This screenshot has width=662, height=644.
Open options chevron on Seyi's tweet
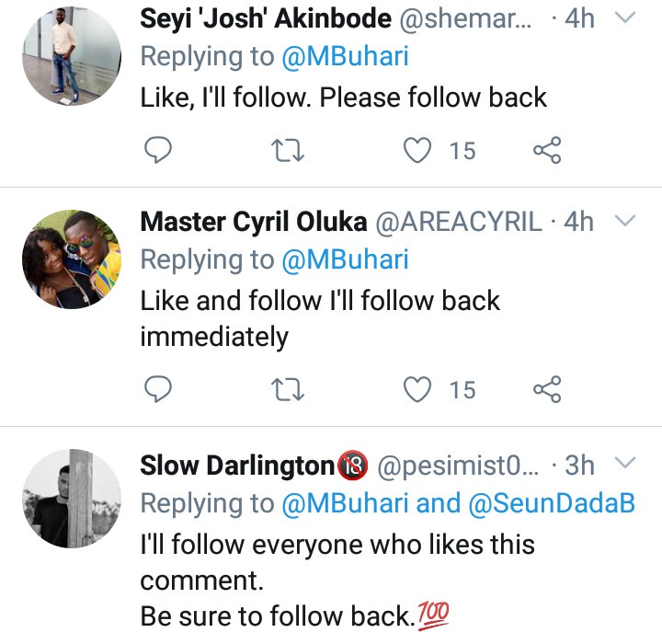[x=625, y=17]
